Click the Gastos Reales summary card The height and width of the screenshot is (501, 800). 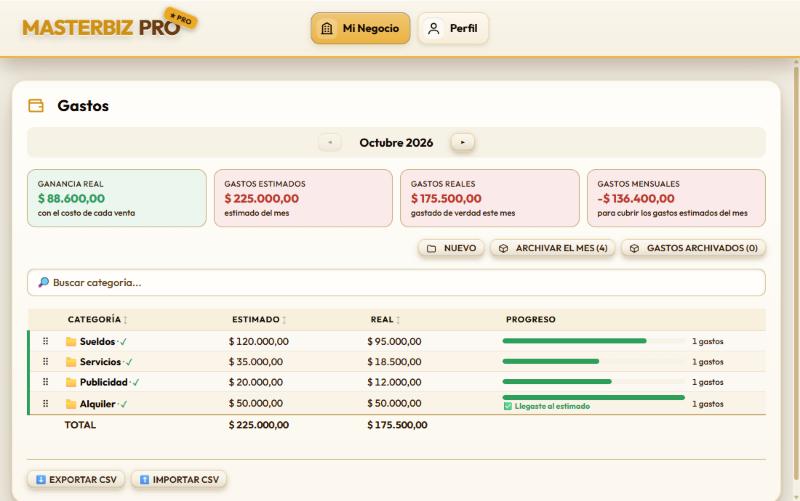490,198
